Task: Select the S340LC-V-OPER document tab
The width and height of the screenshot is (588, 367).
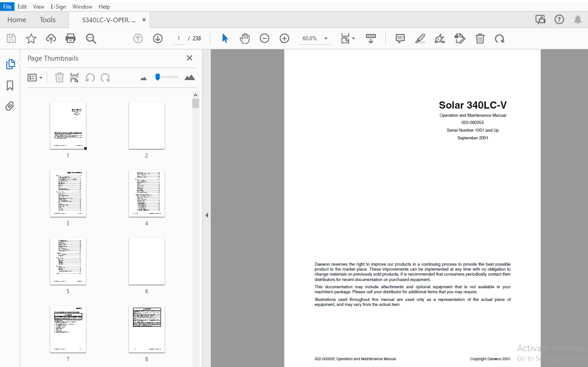Action: 109,20
